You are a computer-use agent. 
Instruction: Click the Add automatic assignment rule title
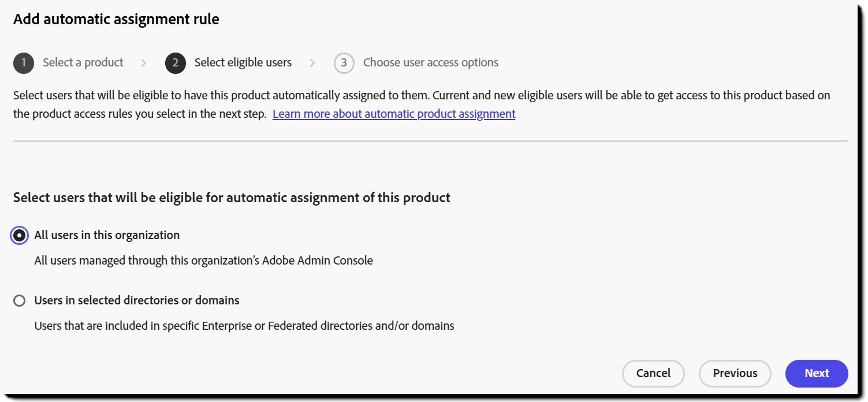pos(116,19)
